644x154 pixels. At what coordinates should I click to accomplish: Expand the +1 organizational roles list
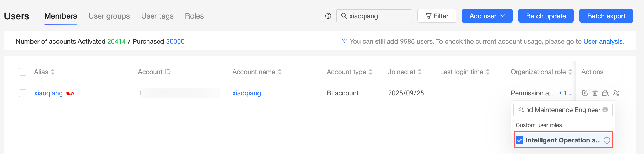click(565, 93)
